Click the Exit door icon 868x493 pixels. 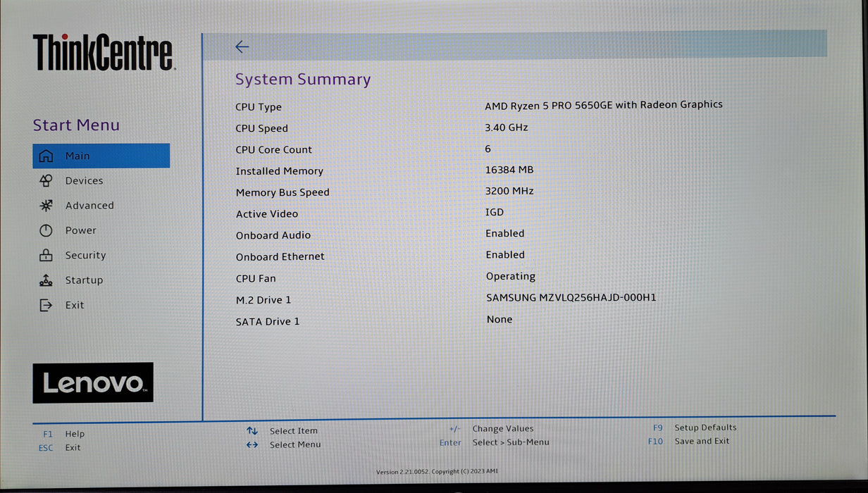point(46,305)
